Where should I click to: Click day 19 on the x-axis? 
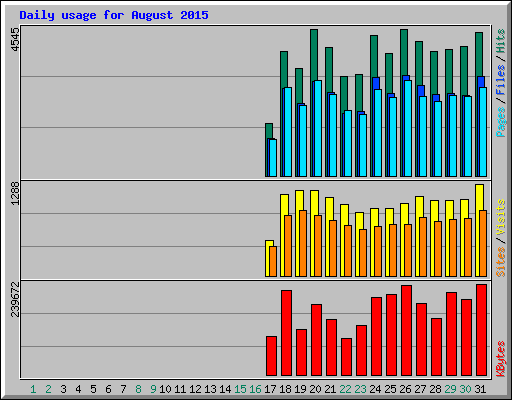tap(300, 389)
